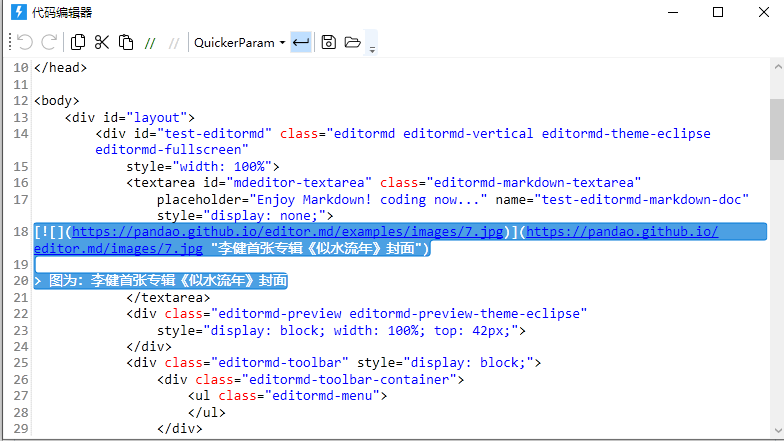Click "editormd-fullscreen" text
The height and width of the screenshot is (441, 784).
(172, 150)
